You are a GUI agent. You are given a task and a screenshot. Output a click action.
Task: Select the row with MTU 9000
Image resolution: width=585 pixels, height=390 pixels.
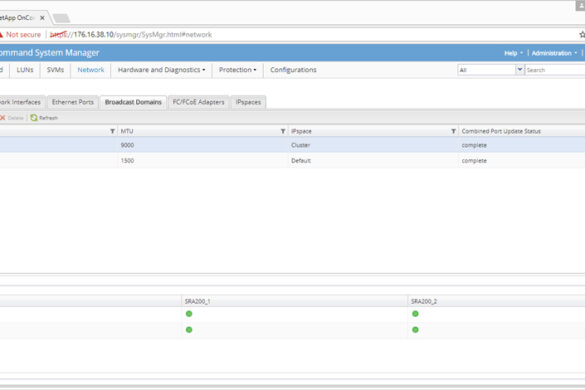pyautogui.click(x=292, y=145)
